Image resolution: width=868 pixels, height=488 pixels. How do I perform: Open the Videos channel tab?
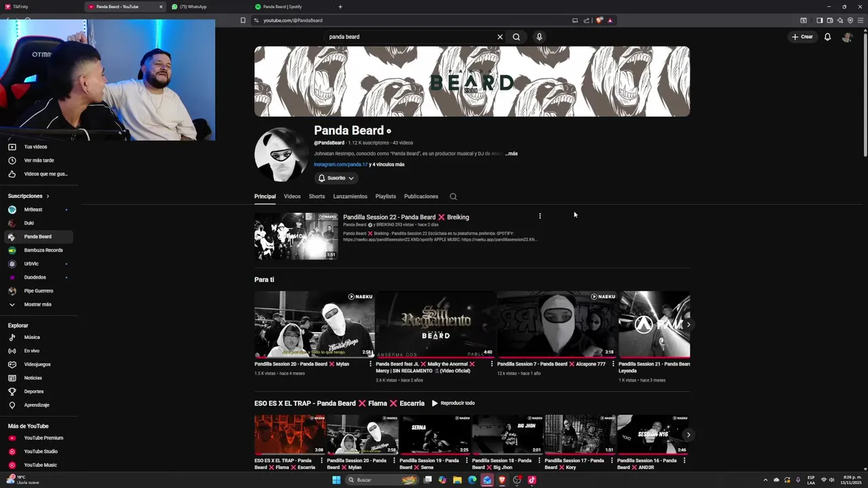[292, 197]
